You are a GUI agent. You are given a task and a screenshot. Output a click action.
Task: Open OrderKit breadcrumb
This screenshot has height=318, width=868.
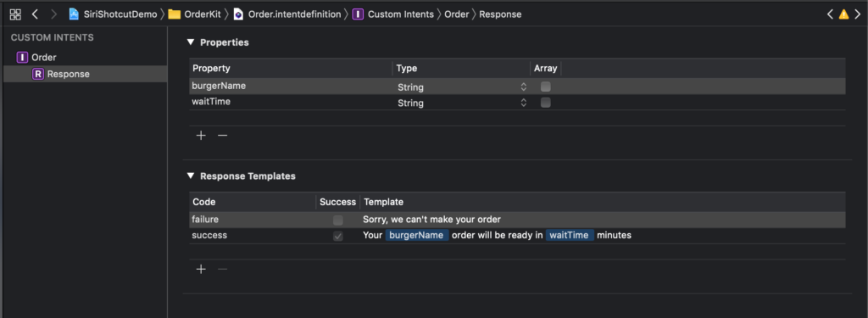click(203, 14)
